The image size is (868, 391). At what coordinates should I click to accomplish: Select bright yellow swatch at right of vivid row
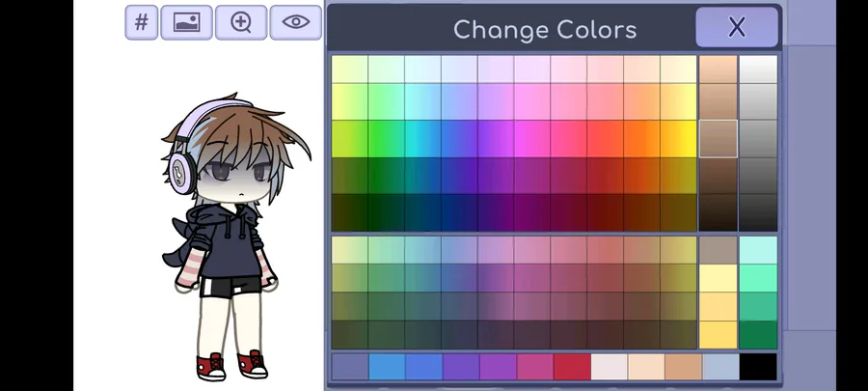678,139
